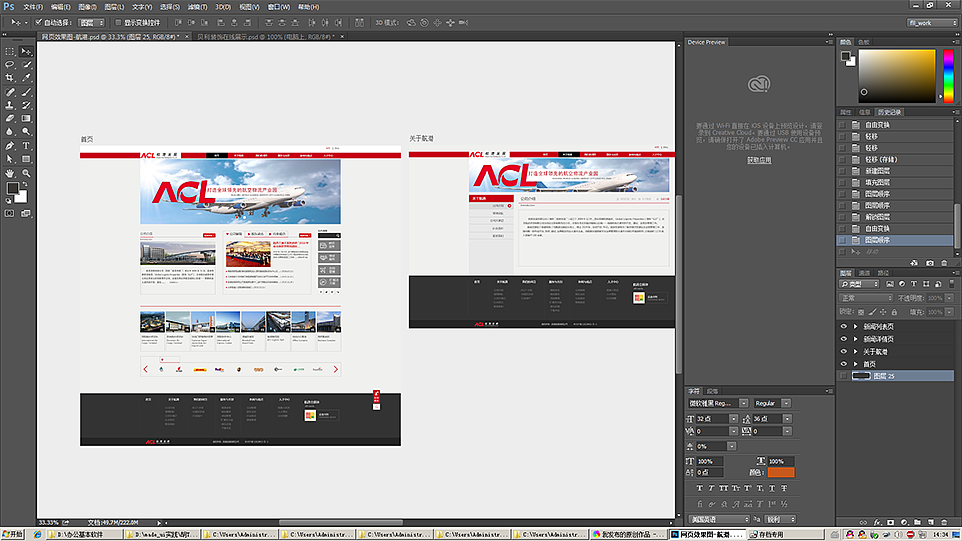Viewport: 962px width, 541px height.
Task: Open the 文件(F) menu
Action: point(33,7)
